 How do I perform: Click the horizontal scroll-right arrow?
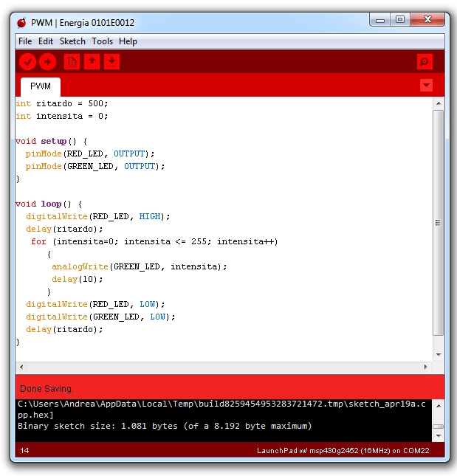pyautogui.click(x=426, y=367)
